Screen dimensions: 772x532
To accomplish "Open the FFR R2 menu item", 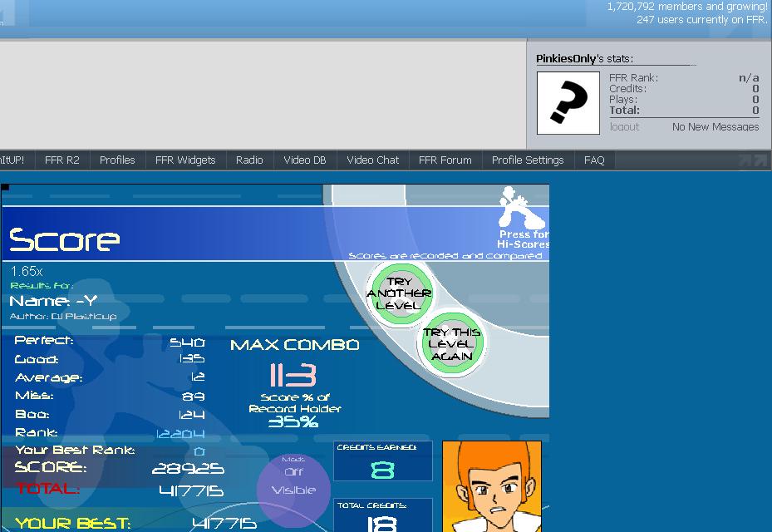I will coord(62,160).
